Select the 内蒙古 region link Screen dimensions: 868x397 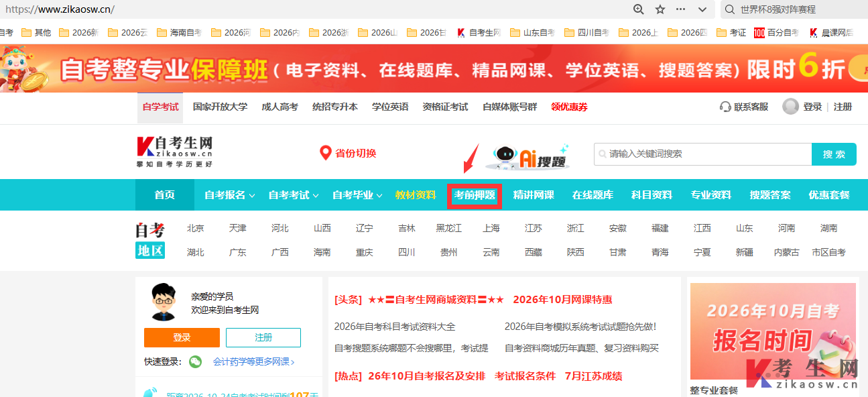pos(787,252)
